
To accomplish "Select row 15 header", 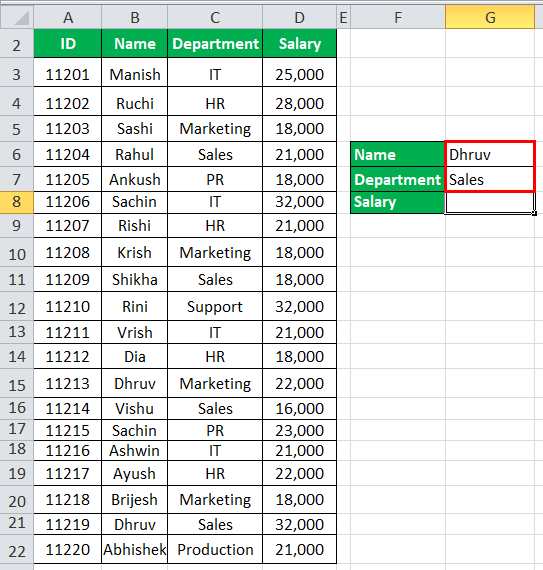I will [17, 384].
